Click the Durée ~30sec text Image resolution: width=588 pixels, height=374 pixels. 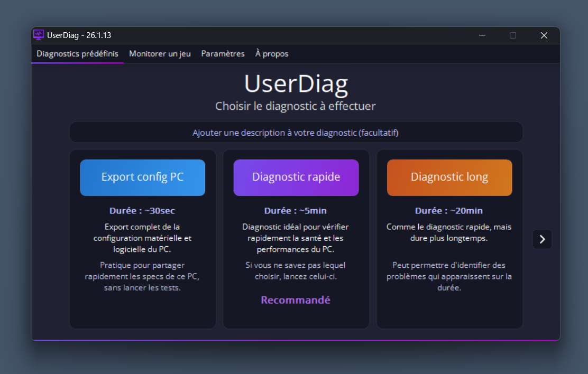pyautogui.click(x=142, y=211)
